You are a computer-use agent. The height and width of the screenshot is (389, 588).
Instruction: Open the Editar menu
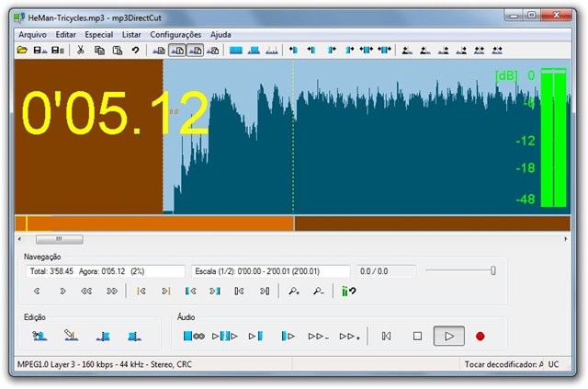tap(65, 35)
